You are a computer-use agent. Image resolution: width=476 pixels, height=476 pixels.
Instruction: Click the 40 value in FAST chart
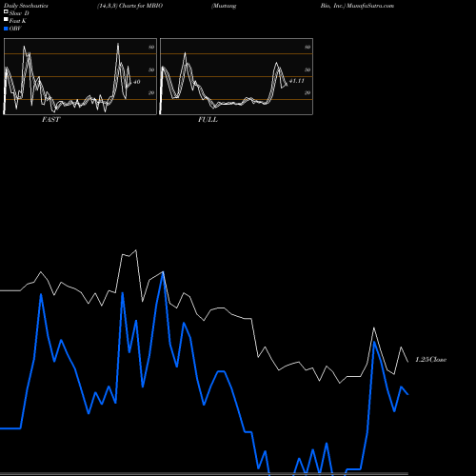[x=136, y=82]
